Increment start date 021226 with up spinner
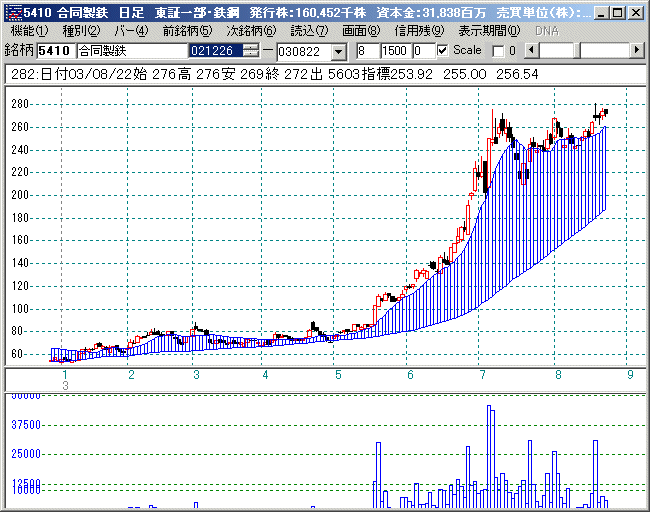Screen dimensions: 650x512 click(251, 47)
